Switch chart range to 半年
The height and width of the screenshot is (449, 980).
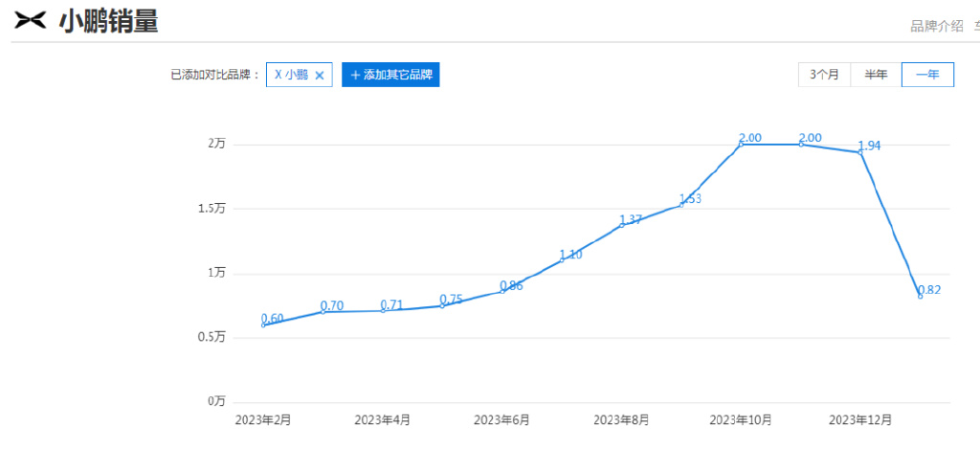(x=876, y=75)
